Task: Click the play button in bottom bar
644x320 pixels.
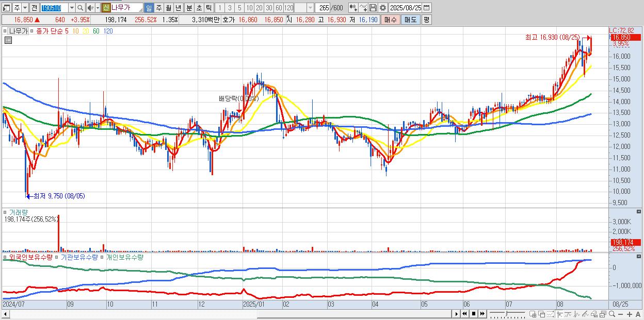Action: (457, 314)
